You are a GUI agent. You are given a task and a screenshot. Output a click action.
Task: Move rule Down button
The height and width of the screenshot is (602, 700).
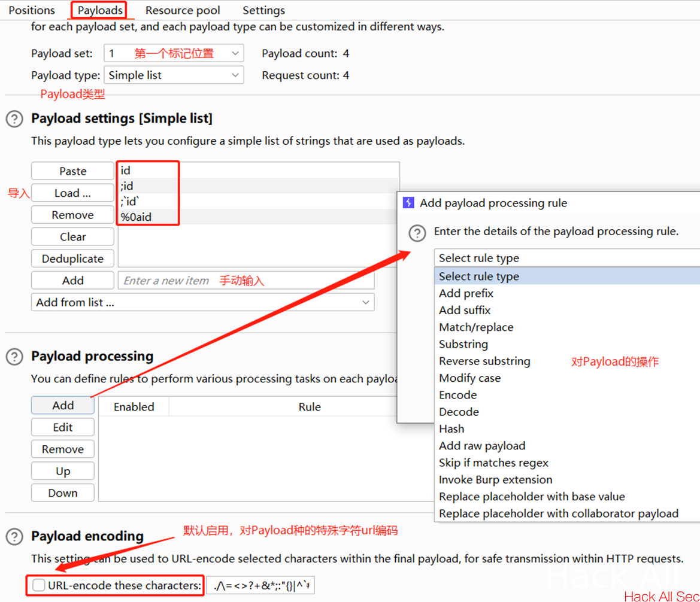click(x=63, y=492)
